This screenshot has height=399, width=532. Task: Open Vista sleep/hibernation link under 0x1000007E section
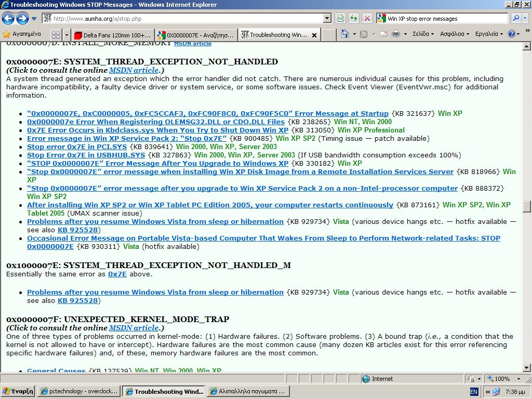(155, 292)
